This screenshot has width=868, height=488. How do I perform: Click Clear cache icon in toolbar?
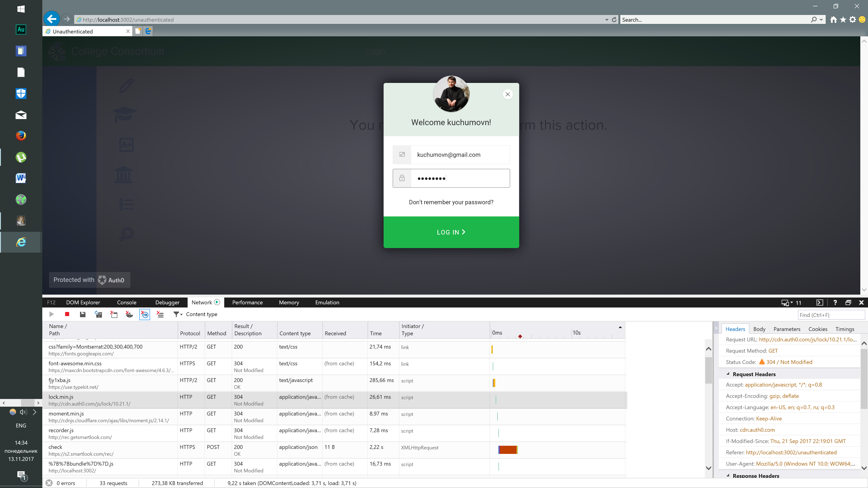tap(114, 314)
